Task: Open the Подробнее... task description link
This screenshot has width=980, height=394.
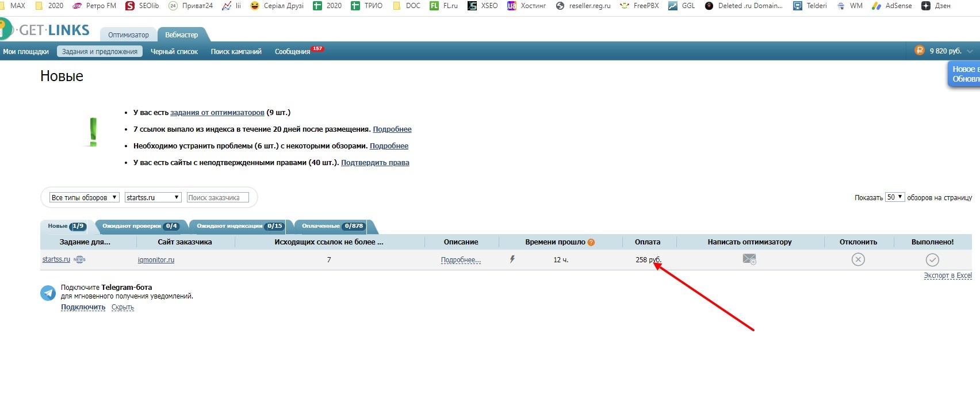Action: point(461,260)
